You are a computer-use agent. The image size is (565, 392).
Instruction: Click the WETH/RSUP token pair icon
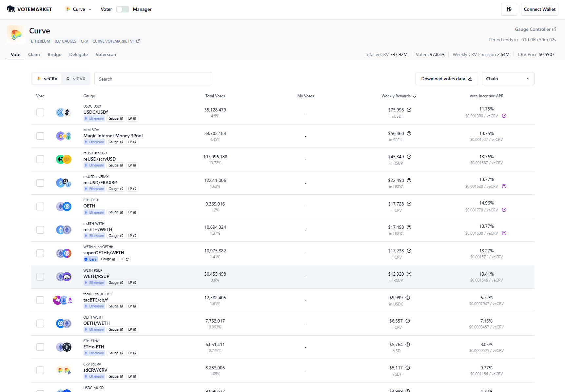tap(64, 277)
